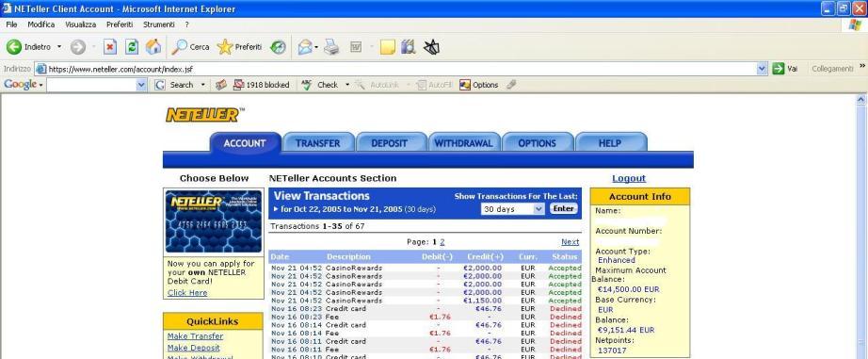
Task: Click the Next page link
Action: tap(571, 242)
